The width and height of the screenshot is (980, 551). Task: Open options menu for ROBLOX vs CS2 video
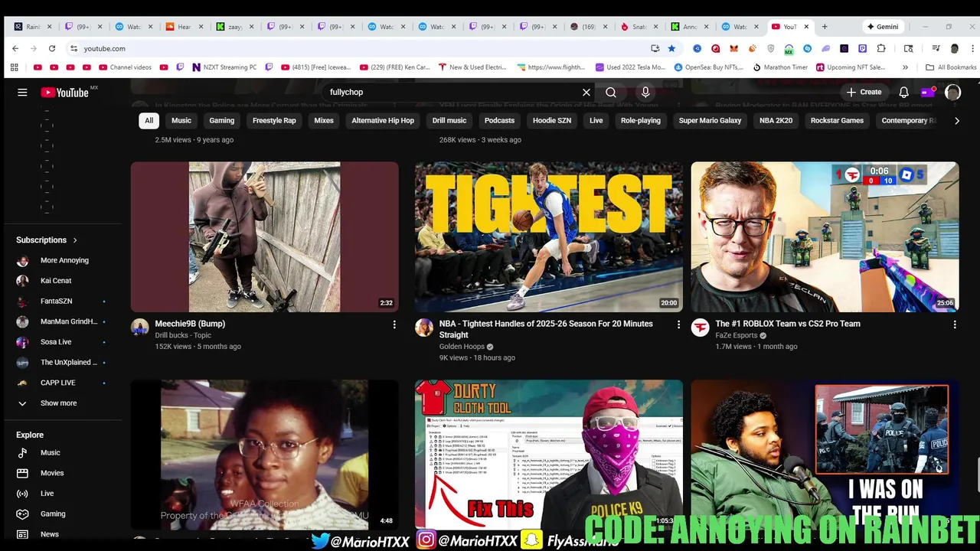[955, 324]
